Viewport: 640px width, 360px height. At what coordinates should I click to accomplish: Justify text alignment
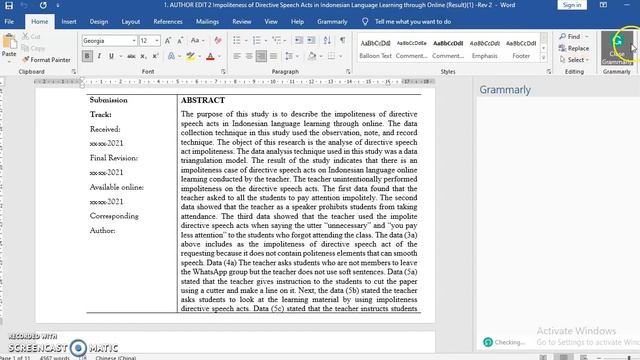[273, 56]
